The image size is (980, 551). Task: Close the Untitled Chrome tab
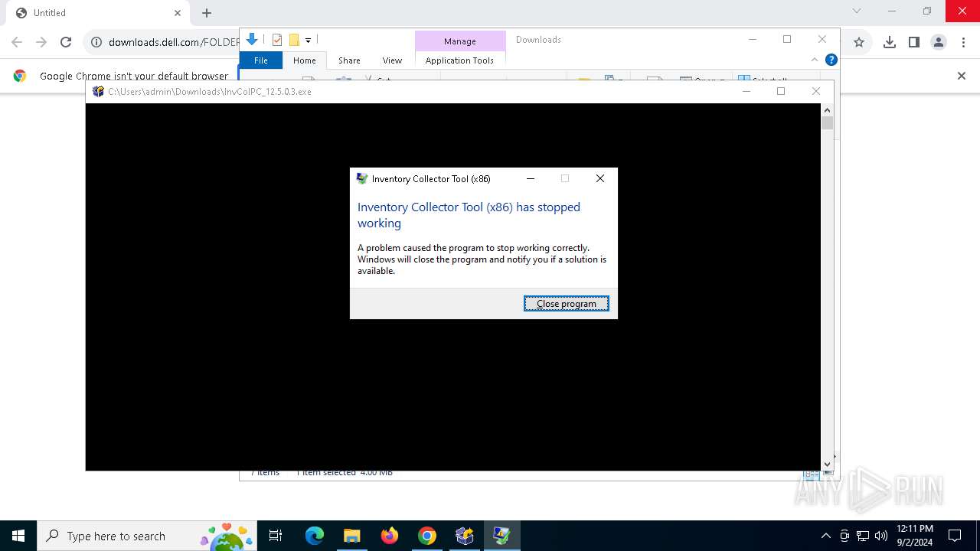click(x=178, y=13)
